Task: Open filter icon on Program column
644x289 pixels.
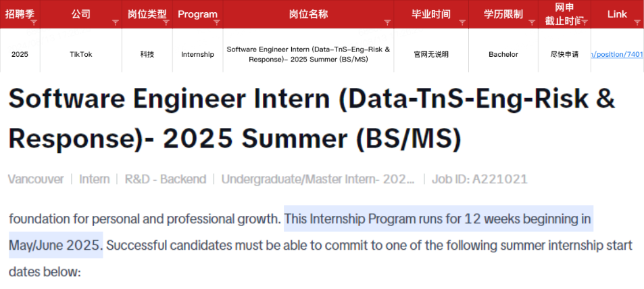Action: coord(216,22)
